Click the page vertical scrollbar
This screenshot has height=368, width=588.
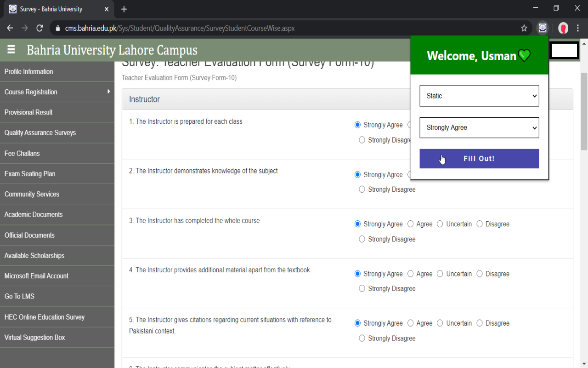(x=584, y=110)
